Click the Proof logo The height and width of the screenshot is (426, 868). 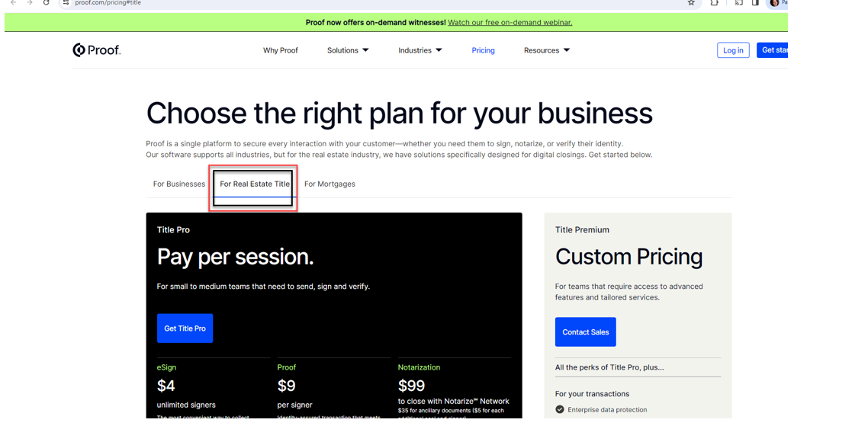point(96,50)
